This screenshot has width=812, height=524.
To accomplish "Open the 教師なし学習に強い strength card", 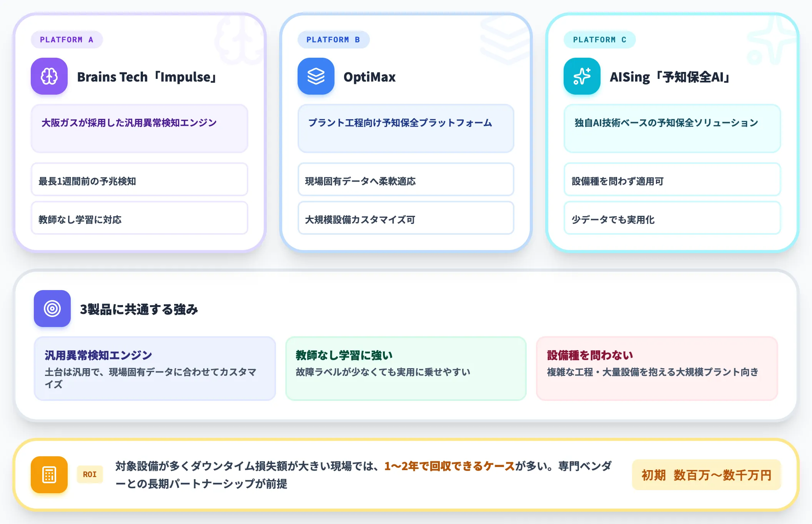I will coord(406,369).
